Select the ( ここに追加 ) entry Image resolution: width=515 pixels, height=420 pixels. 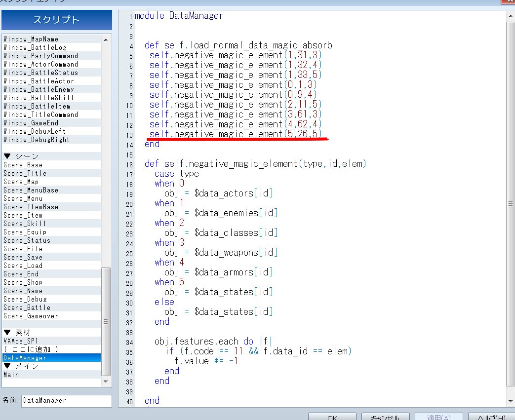click(x=51, y=349)
